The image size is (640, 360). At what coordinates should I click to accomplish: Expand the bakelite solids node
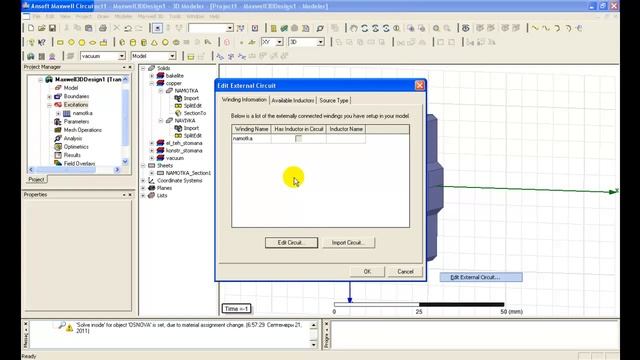[152, 76]
